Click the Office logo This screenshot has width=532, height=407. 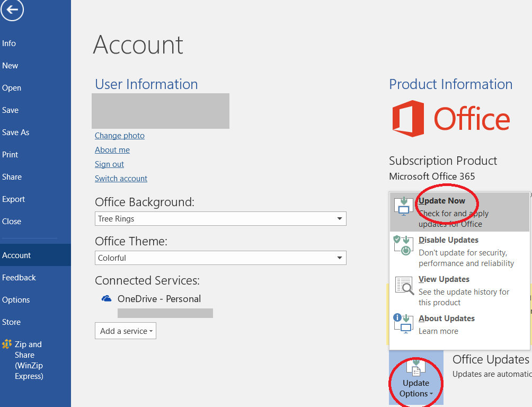click(x=451, y=119)
